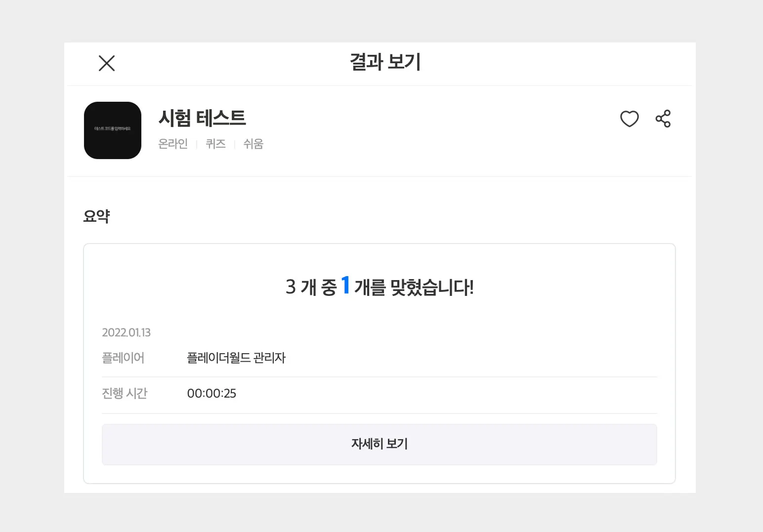The image size is (763, 532).
Task: Click the elapsed time 00:00:25
Action: coord(212,393)
